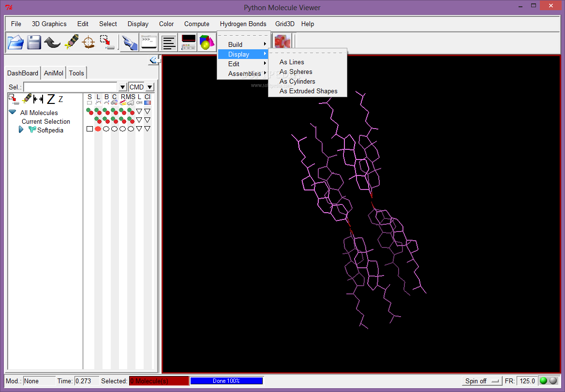Click the dark screen settings panel icon
This screenshot has width=565, height=392.
(x=189, y=43)
